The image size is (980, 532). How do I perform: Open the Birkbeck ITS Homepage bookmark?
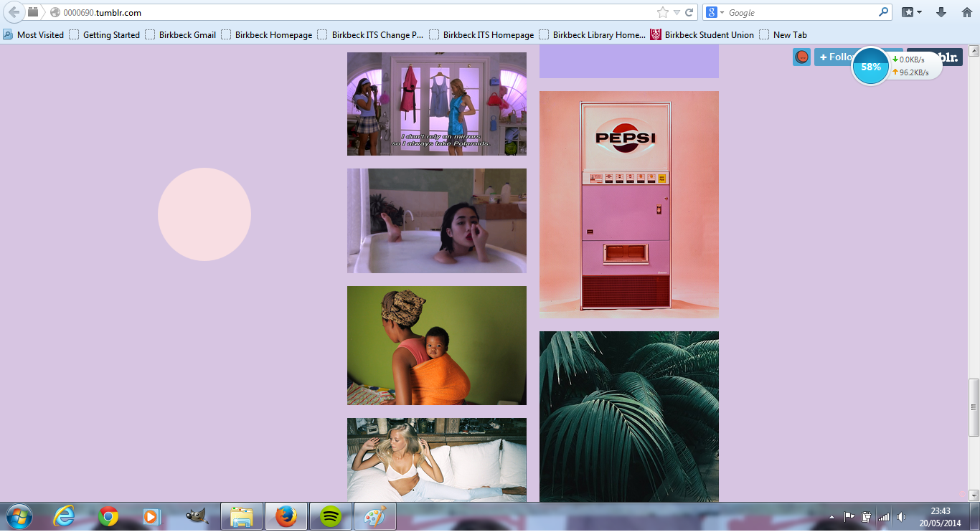[482, 34]
